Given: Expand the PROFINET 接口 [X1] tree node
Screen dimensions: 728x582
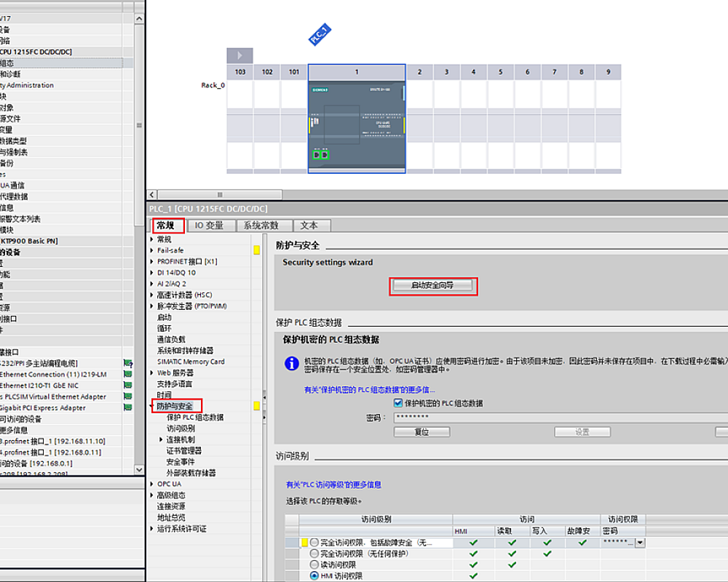Looking at the screenshot, I should click(x=152, y=261).
